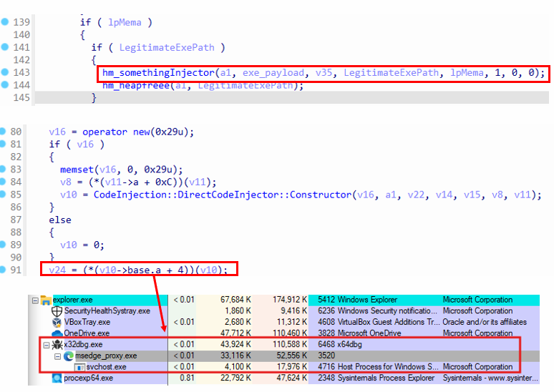Select the msedge_proxy.exe process name

(106, 356)
